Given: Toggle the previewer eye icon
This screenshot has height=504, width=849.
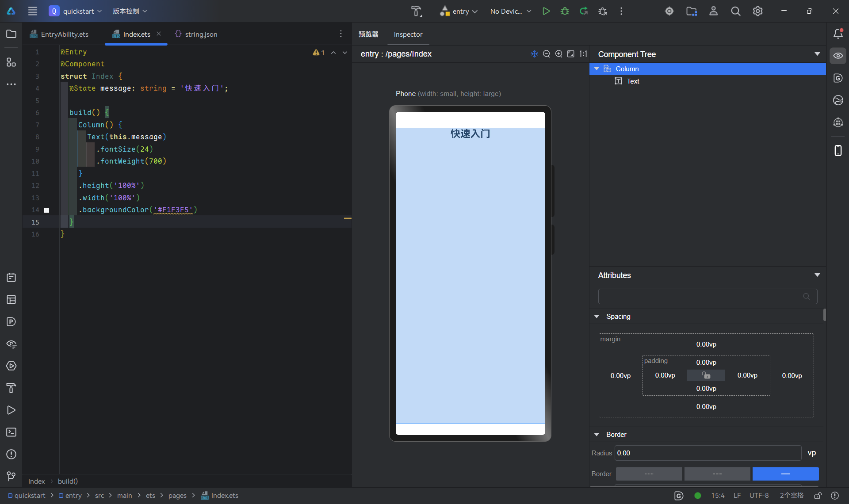Looking at the screenshot, I should click(838, 56).
